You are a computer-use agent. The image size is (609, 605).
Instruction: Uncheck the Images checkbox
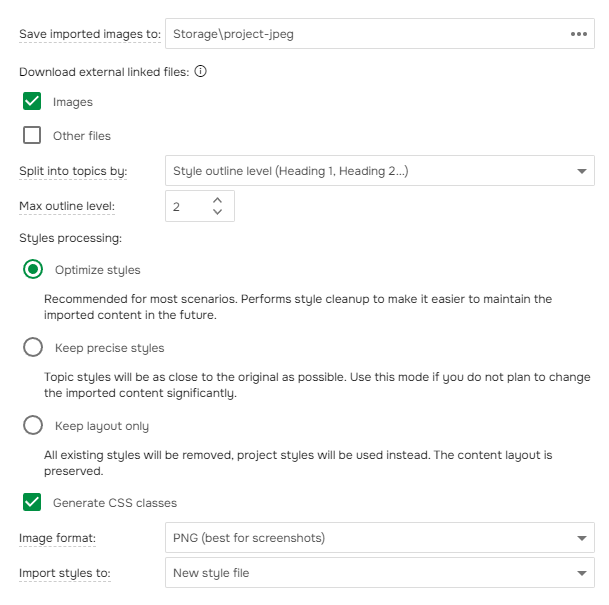32,101
